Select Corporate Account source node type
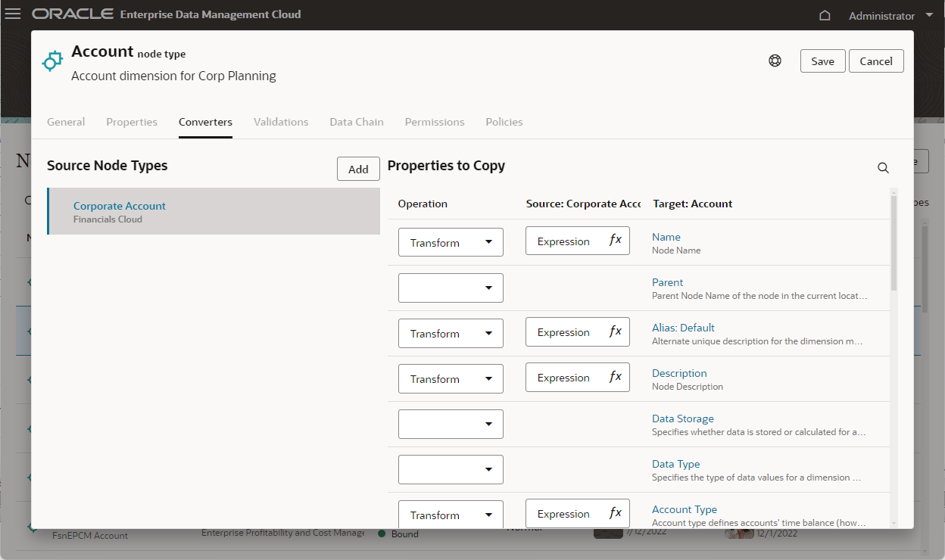This screenshot has height=560, width=945. (214, 211)
